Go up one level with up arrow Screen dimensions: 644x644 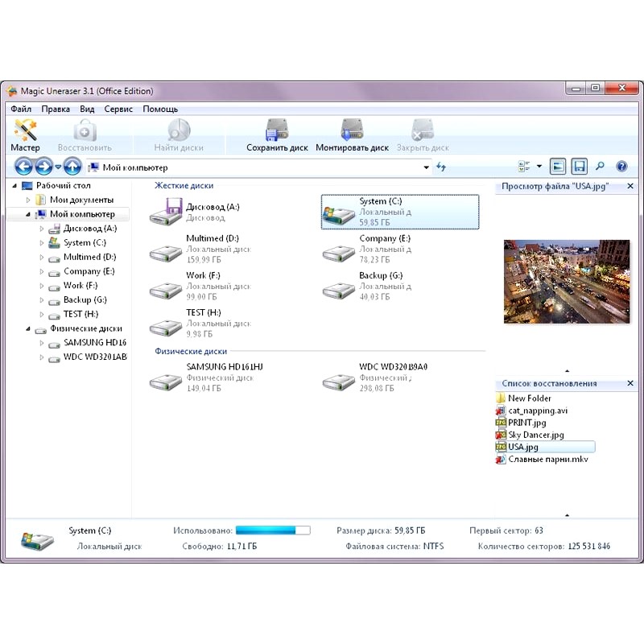coord(72,167)
